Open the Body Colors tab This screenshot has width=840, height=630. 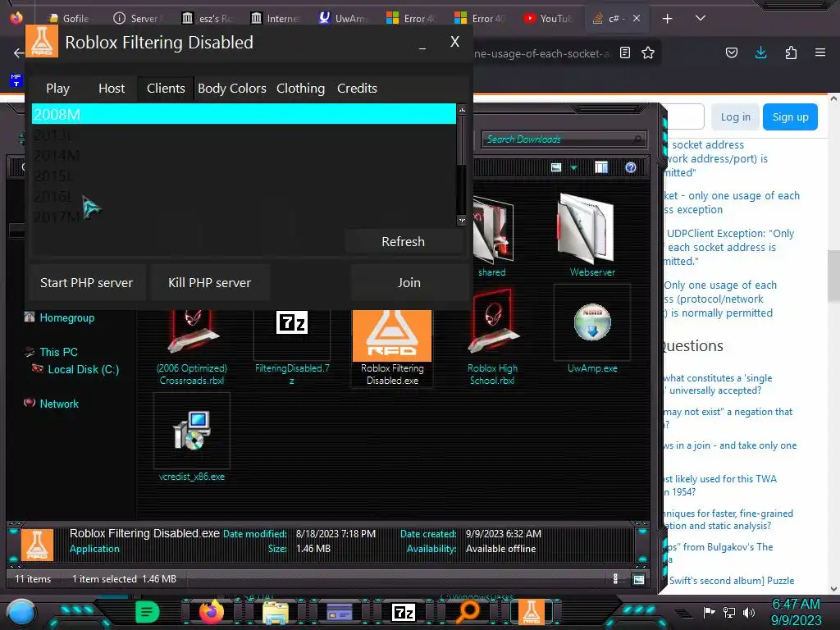tap(232, 89)
